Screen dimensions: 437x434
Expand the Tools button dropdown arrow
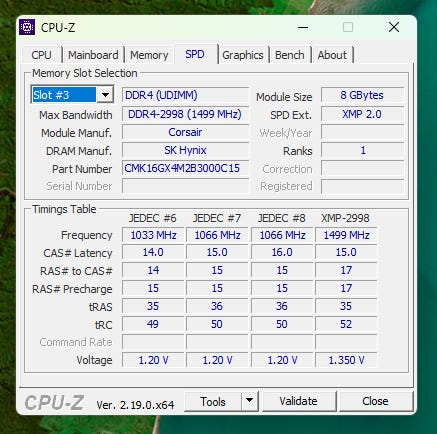click(249, 401)
